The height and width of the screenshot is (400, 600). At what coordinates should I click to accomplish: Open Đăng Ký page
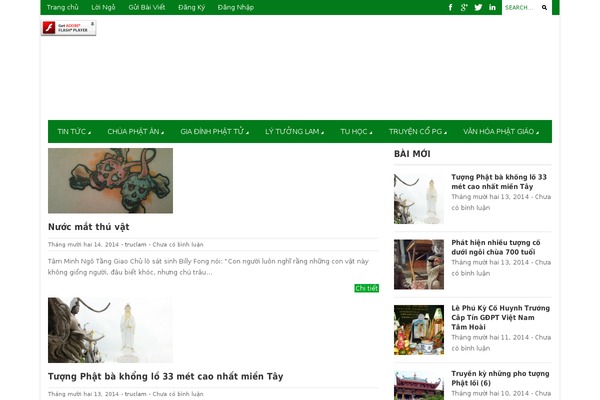pos(191,7)
